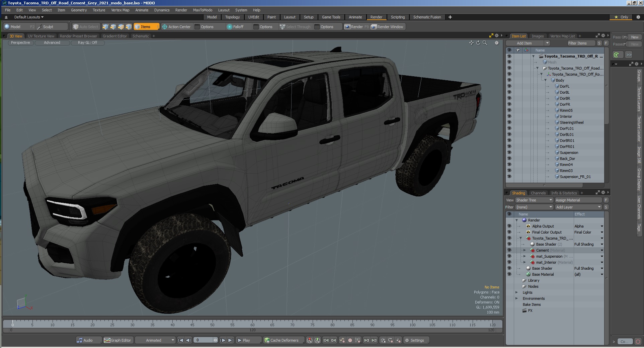Expand the Lights section in Shader Tree

click(x=516, y=292)
